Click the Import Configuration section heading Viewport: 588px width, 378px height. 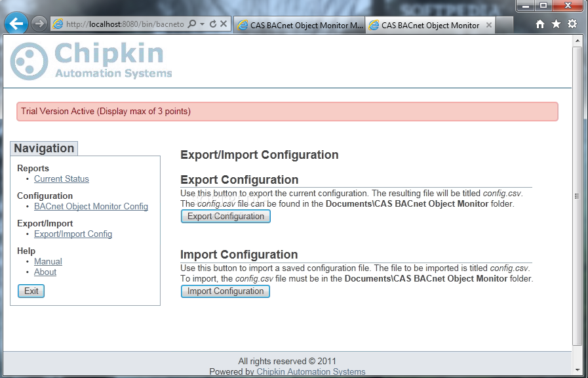pyautogui.click(x=239, y=255)
